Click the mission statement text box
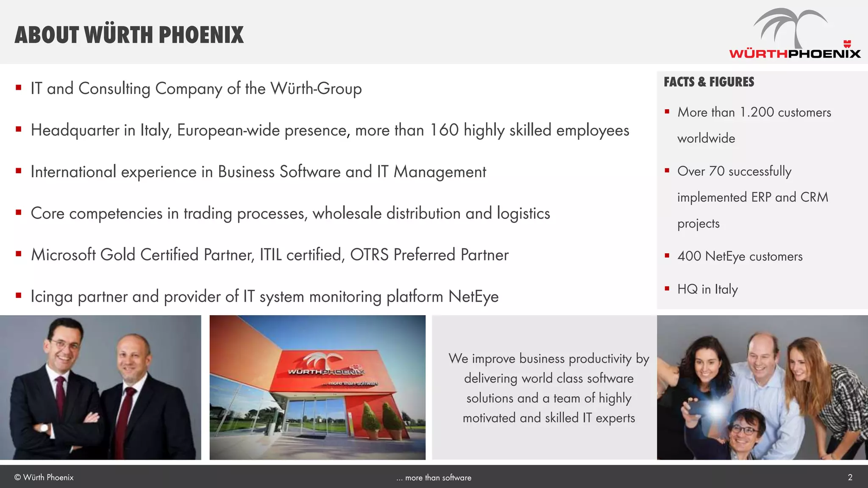 548,388
